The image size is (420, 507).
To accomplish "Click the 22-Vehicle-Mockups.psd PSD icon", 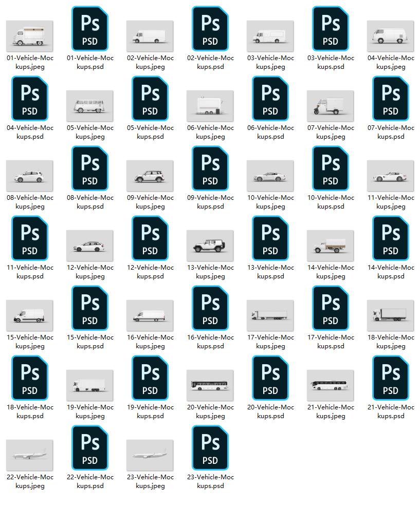I will 90,447.
